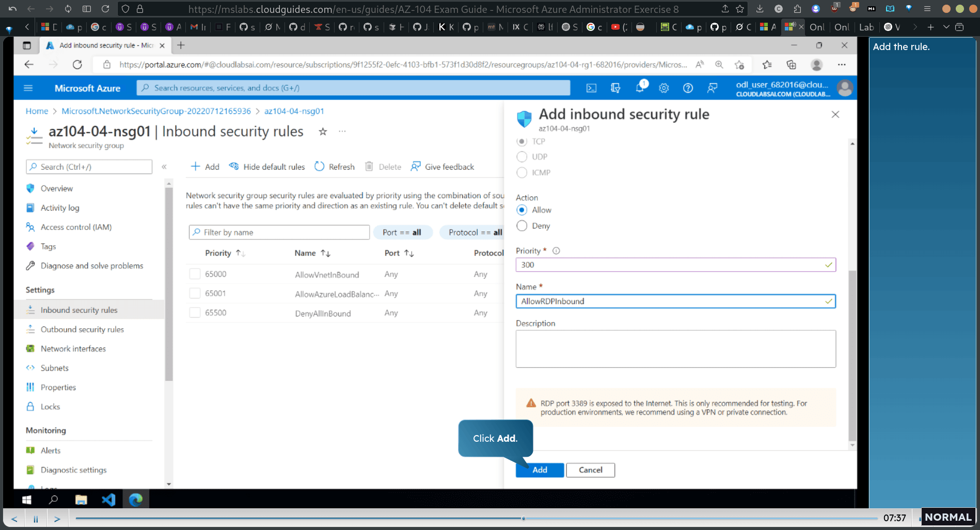Open Azure Cloud Shell icon
The image size is (980, 530).
click(591, 88)
